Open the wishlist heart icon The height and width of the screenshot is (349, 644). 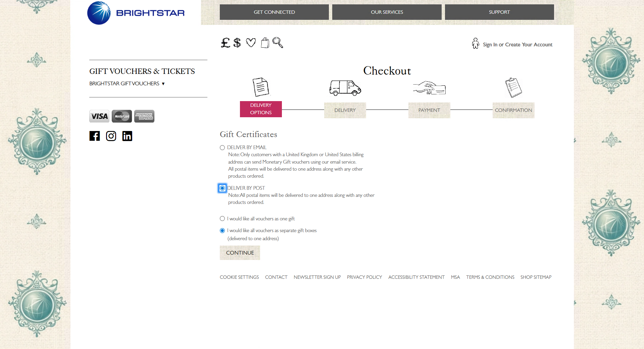point(251,43)
